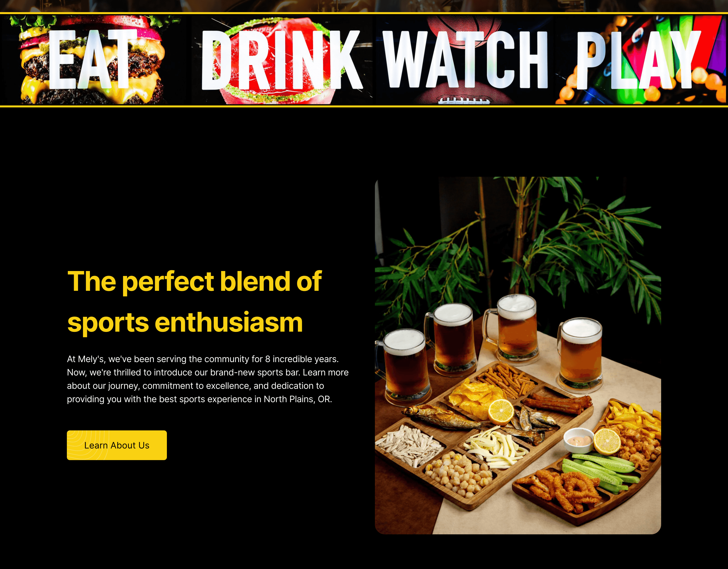Click the Learn About Us button
728x569 pixels.
click(117, 445)
